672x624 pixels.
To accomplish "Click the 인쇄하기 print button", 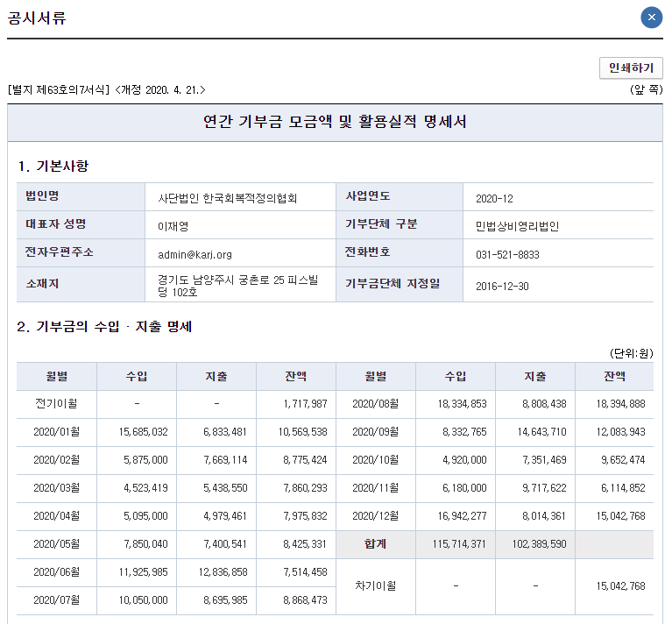I will (x=631, y=67).
